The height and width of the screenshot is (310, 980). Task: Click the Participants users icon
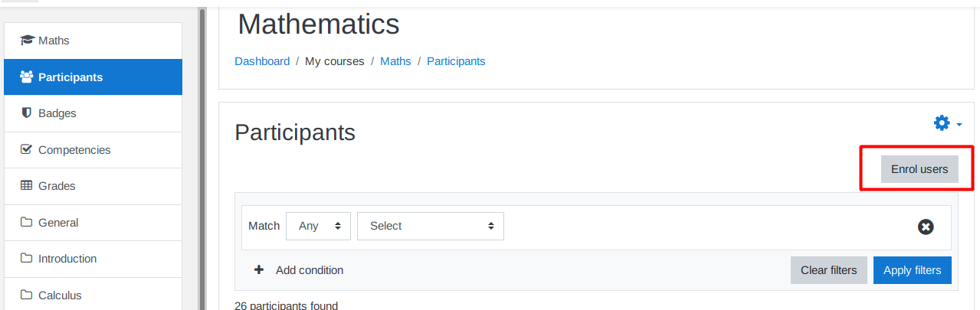27,77
